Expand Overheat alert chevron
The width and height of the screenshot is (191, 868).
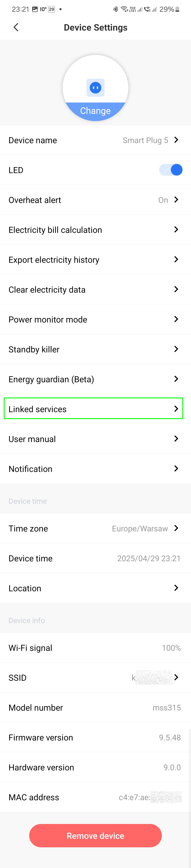tap(176, 200)
